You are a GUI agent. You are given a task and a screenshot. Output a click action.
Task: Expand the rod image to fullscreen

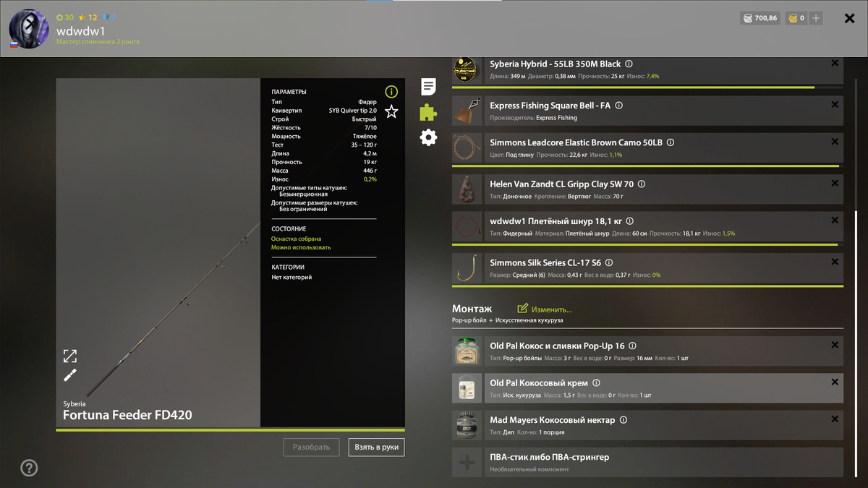tap(69, 356)
